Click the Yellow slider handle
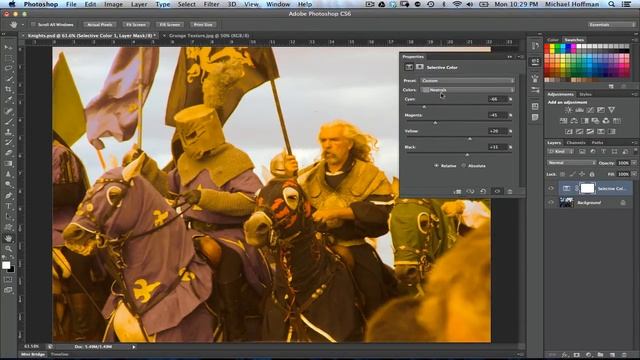 pyautogui.click(x=470, y=139)
